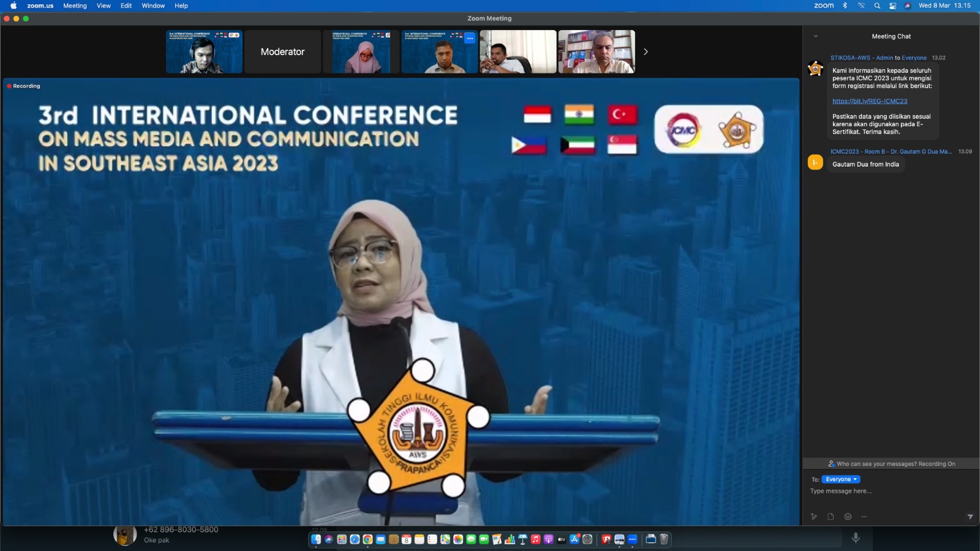This screenshot has width=980, height=551.
Task: Open more chat options (three dots)
Action: pos(864,517)
